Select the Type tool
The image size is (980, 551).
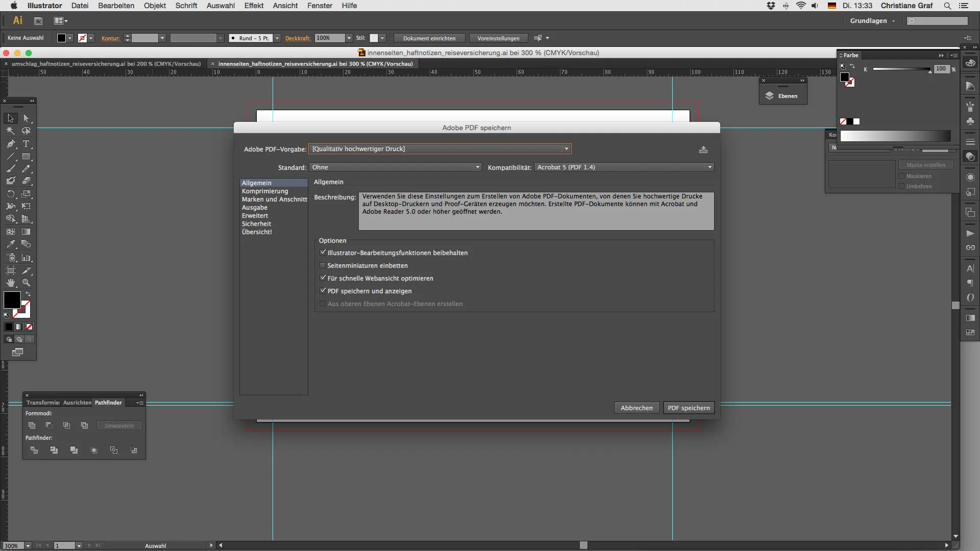[x=26, y=144]
